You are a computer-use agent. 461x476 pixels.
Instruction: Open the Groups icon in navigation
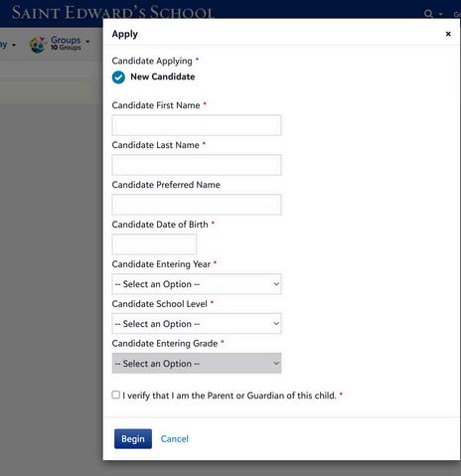tap(38, 45)
